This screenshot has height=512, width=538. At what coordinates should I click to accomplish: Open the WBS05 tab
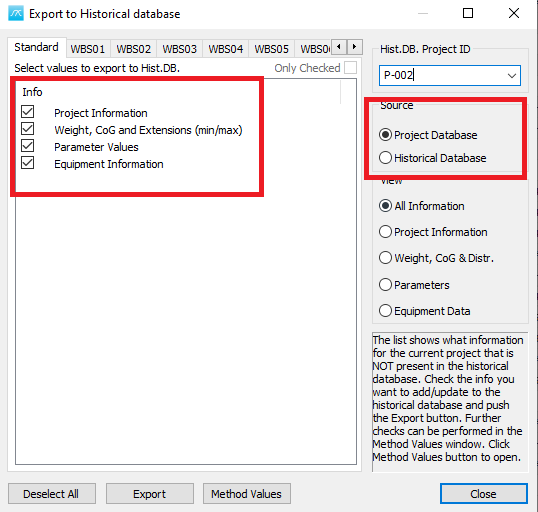[271, 49]
